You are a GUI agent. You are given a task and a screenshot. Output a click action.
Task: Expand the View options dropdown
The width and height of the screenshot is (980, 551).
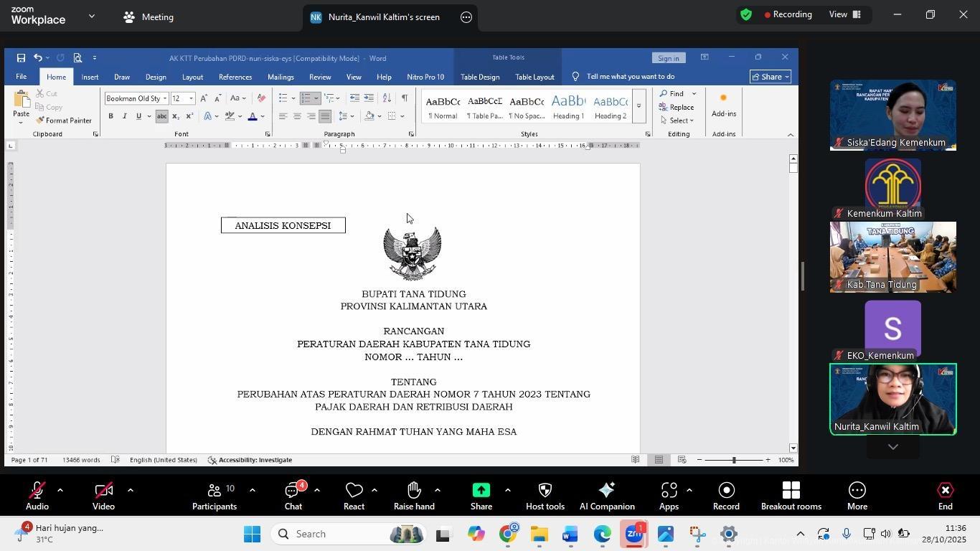(845, 14)
